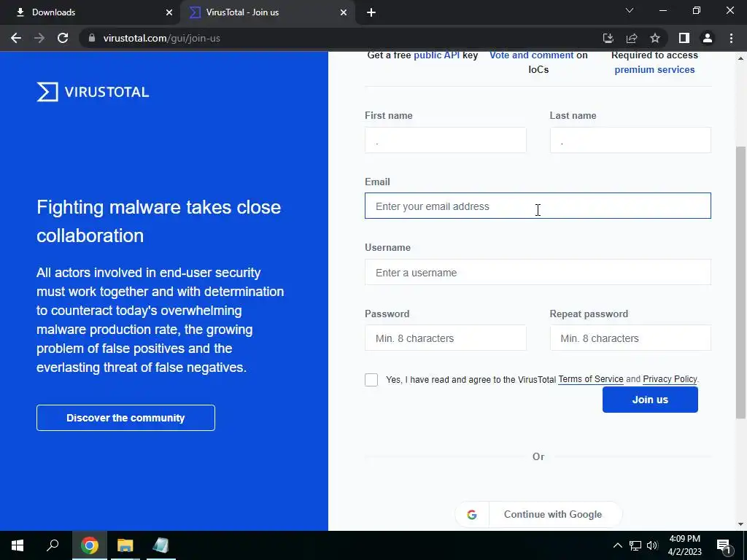Open the Privacy Policy link
Viewport: 747px width, 560px height.
click(670, 379)
